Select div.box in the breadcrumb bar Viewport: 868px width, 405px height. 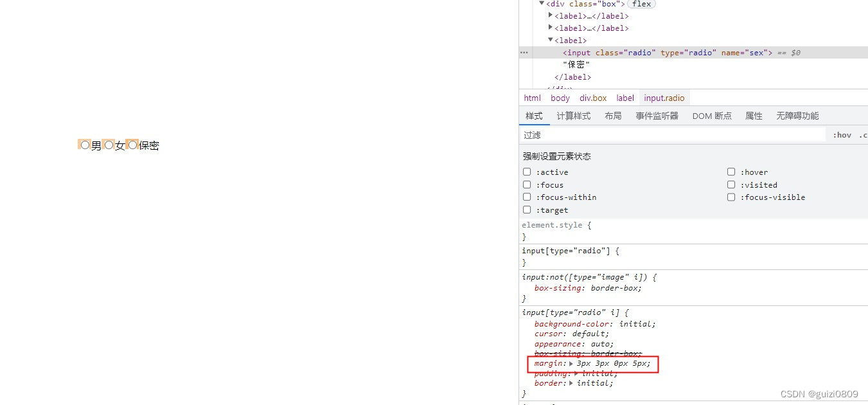point(593,98)
